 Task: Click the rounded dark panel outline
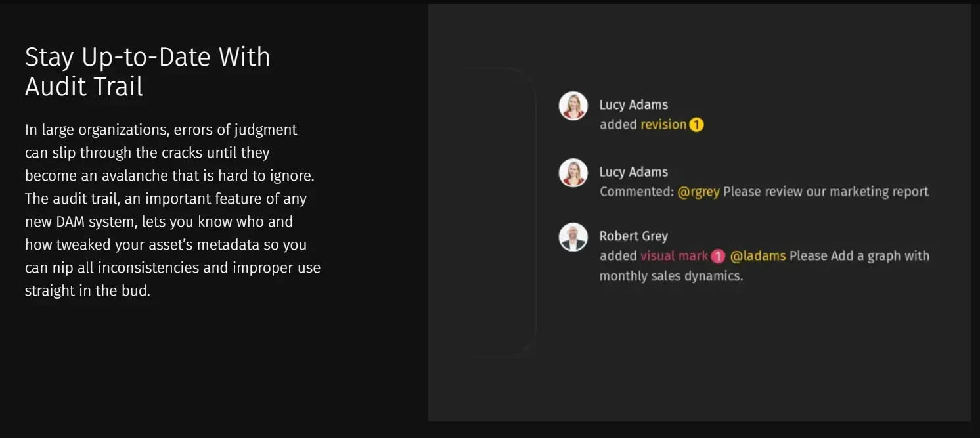coord(499,212)
